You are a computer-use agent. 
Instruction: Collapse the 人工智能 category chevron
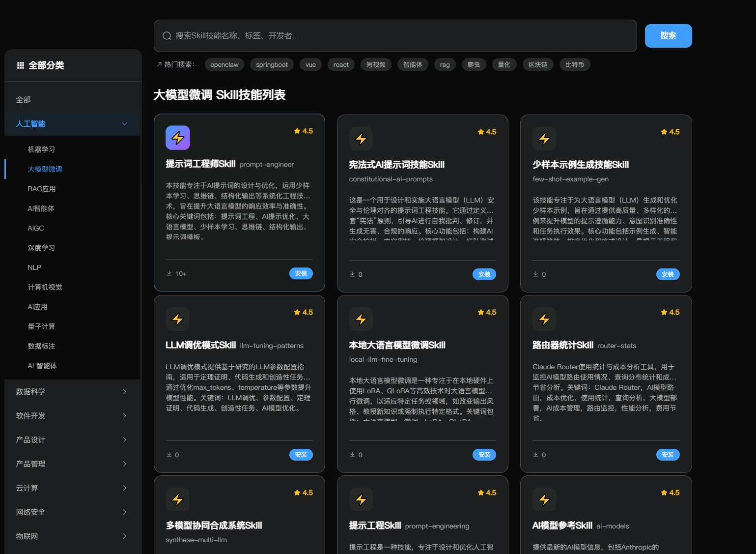(x=124, y=124)
